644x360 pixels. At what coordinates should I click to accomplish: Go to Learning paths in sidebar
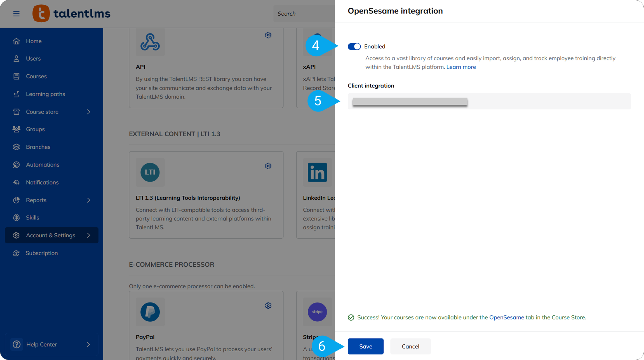(45, 94)
